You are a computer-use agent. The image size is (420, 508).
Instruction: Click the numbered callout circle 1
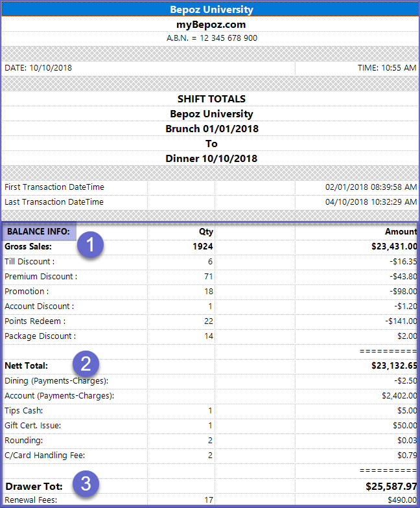point(91,246)
